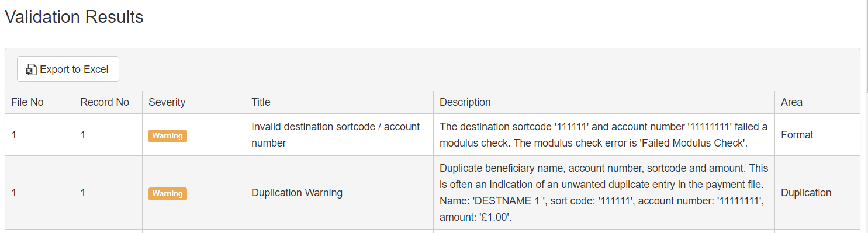
Task: Click the Validation Results heading
Action: coord(74,17)
